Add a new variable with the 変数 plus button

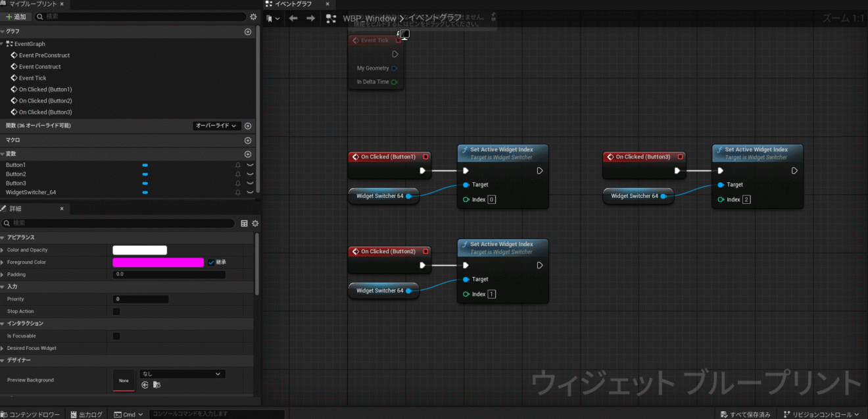point(248,153)
